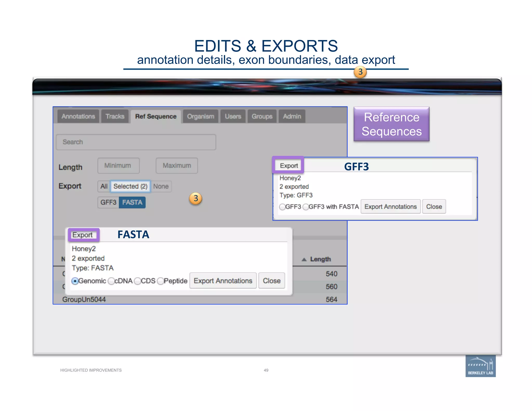This screenshot has width=532, height=411.
Task: Click the 564 length value
Action: pyautogui.click(x=331, y=300)
